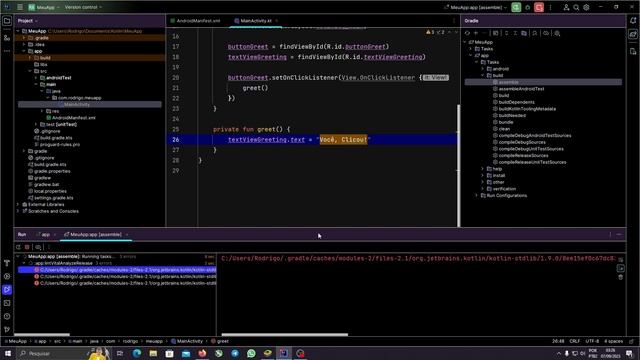Click Expand All icon in Gradle toolbar
640x360 pixels.
(x=507, y=33)
